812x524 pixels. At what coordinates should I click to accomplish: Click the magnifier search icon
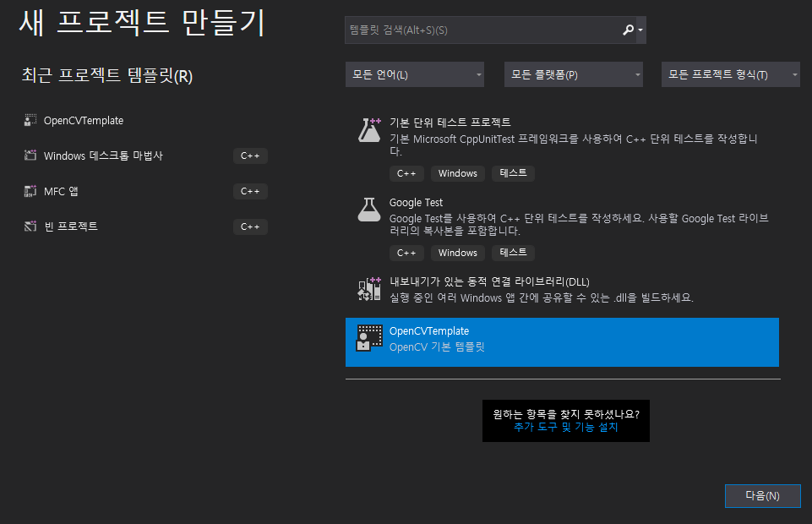[x=628, y=30]
